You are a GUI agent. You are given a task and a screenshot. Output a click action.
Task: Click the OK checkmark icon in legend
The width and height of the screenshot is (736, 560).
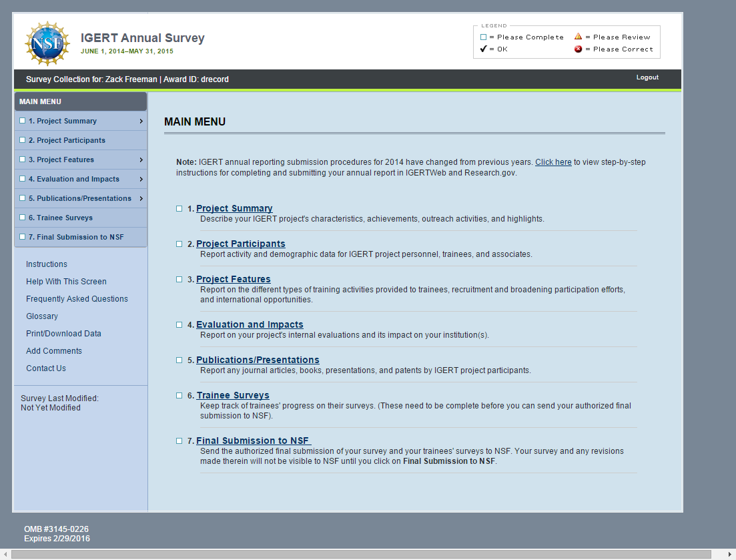coord(484,49)
